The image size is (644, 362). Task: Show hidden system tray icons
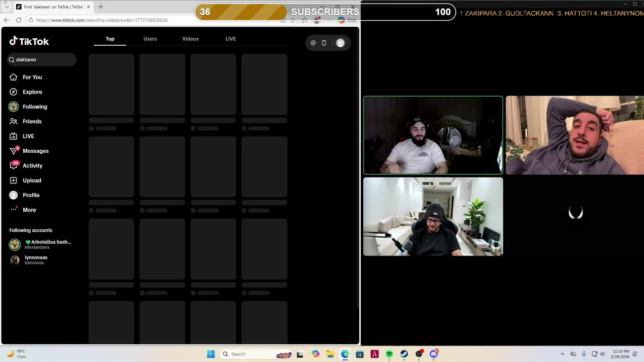pos(562,354)
